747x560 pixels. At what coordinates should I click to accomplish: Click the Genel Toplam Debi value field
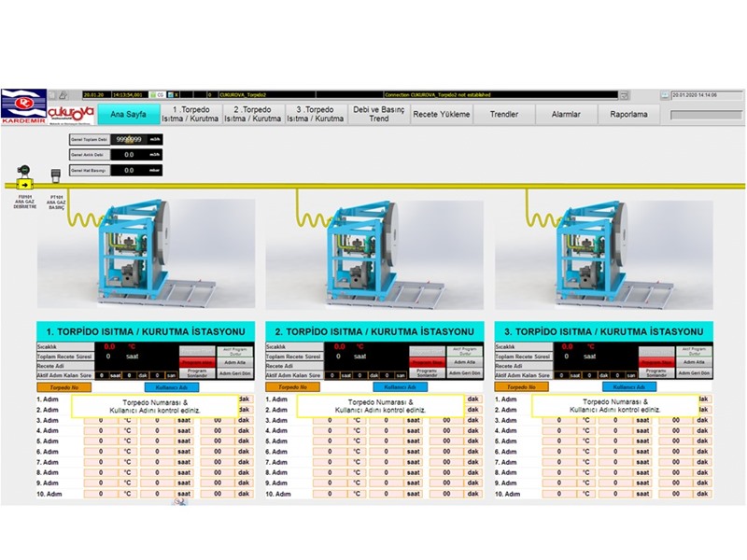[129, 139]
